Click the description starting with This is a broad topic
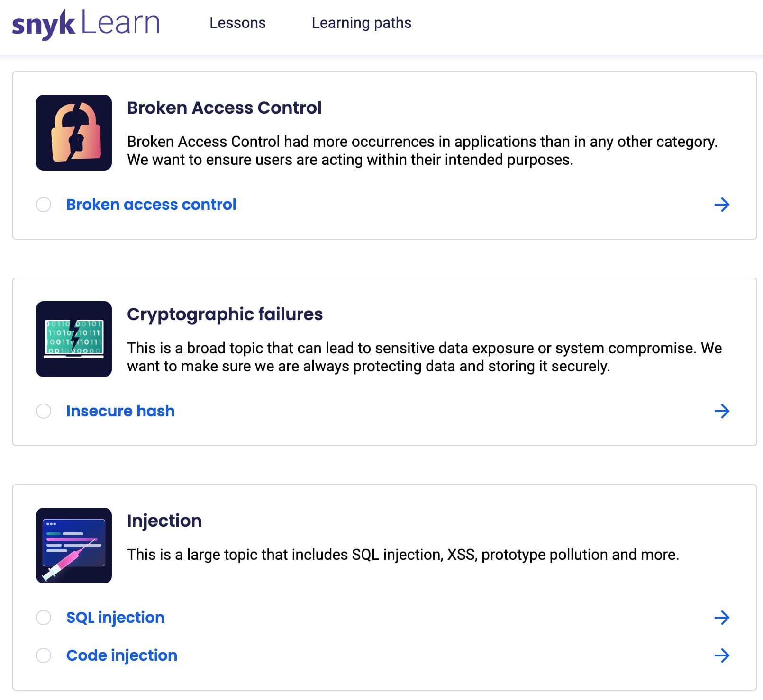This screenshot has width=763, height=700. [x=424, y=357]
